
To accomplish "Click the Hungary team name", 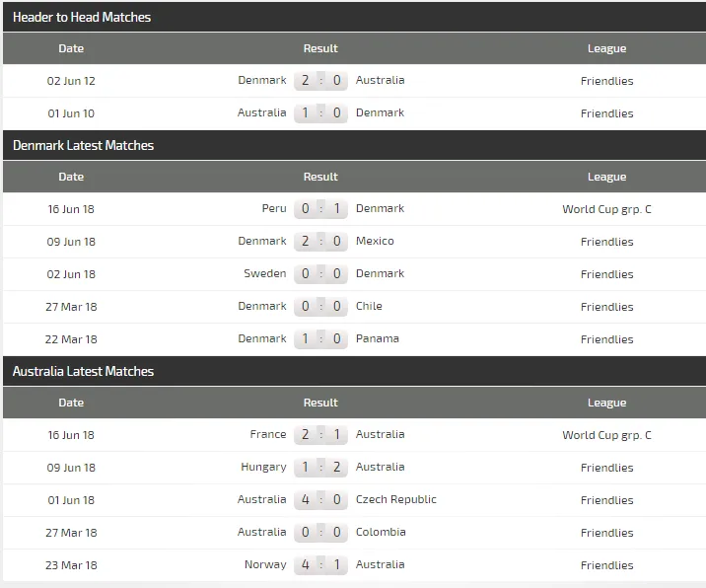I will point(263,468).
